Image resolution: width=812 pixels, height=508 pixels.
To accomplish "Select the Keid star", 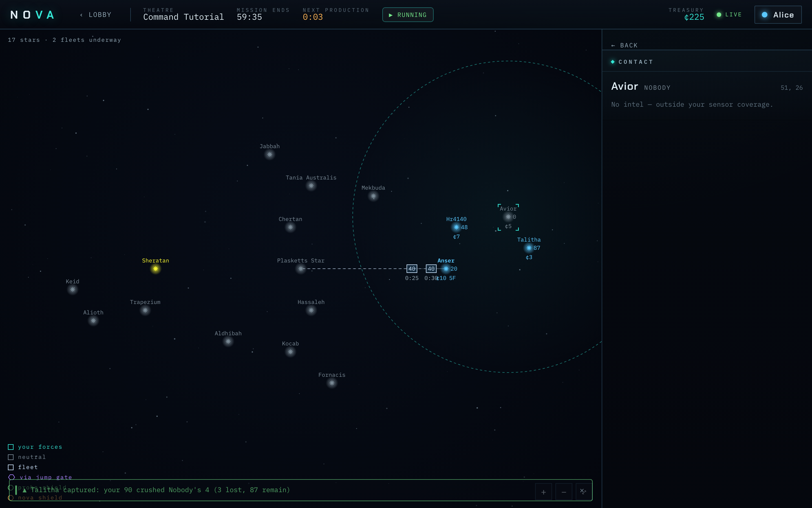I will pyautogui.click(x=72, y=289).
